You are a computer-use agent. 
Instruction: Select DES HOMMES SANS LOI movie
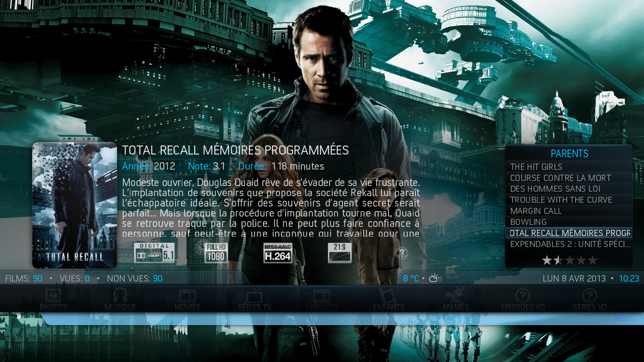(x=569, y=189)
